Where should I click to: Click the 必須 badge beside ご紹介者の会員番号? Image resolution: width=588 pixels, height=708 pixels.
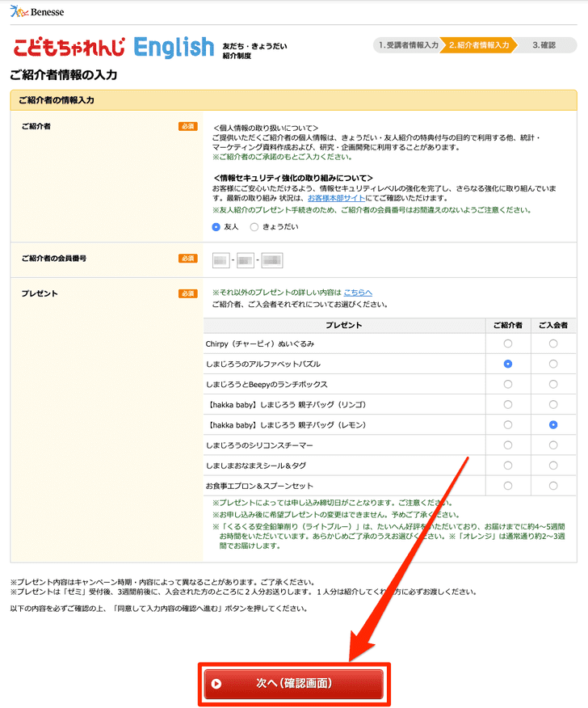tap(187, 259)
